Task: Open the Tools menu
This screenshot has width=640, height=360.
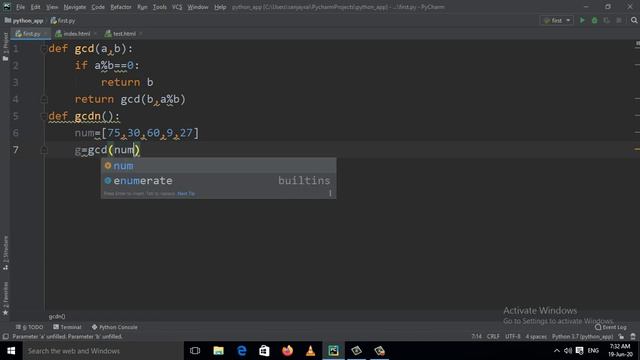Action: pos(160,7)
